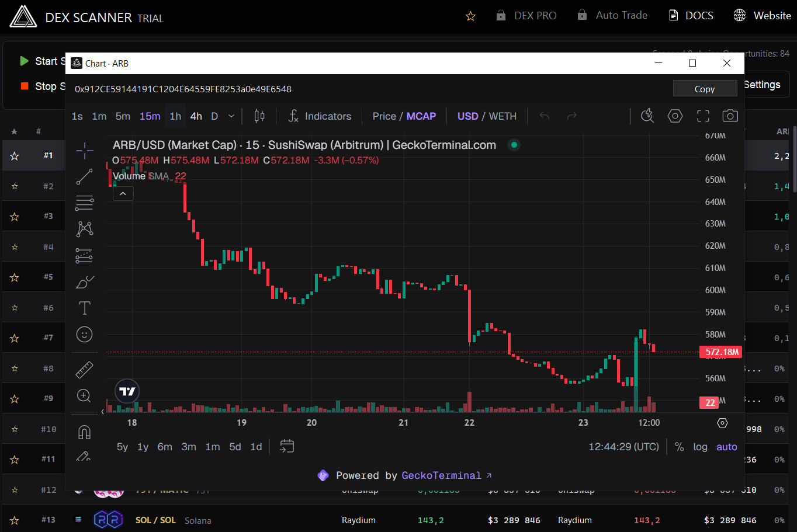Screen dimensions: 797x532
Task: Click the 572.18M price label on axis
Action: pos(722,352)
